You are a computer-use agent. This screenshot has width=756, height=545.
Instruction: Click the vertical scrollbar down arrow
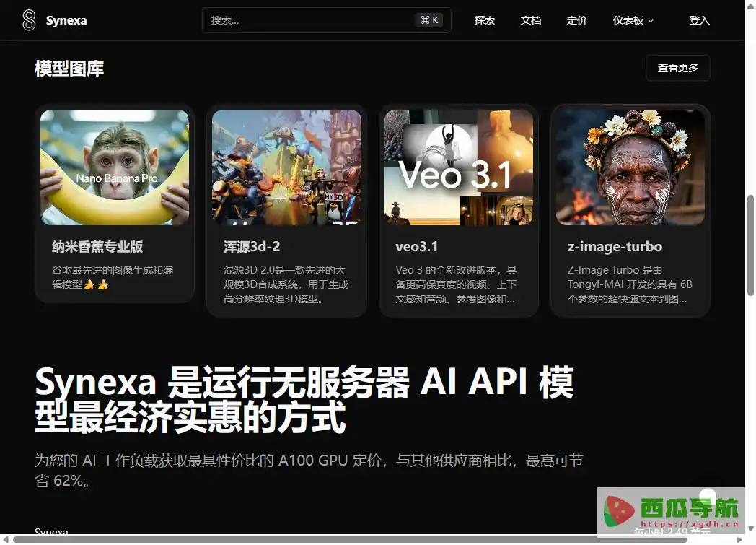(x=750, y=529)
